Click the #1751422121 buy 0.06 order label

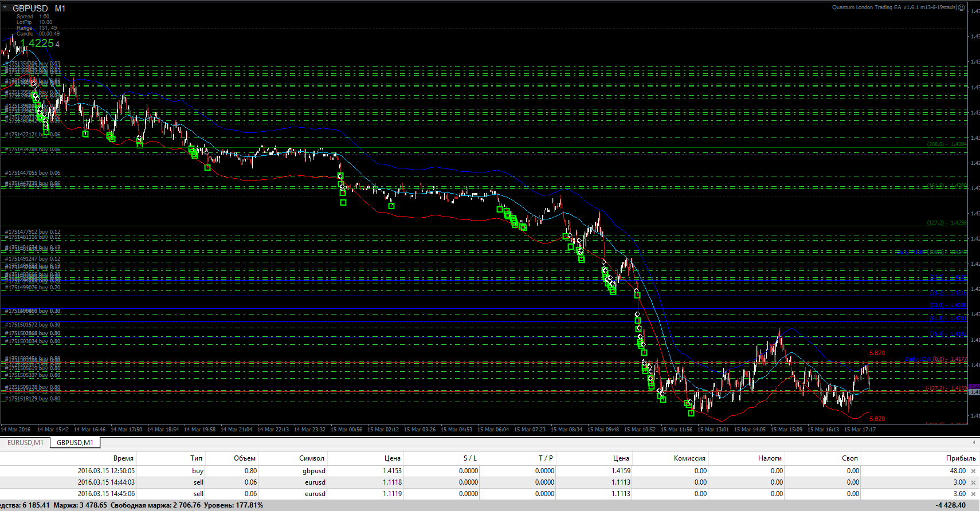32,135
